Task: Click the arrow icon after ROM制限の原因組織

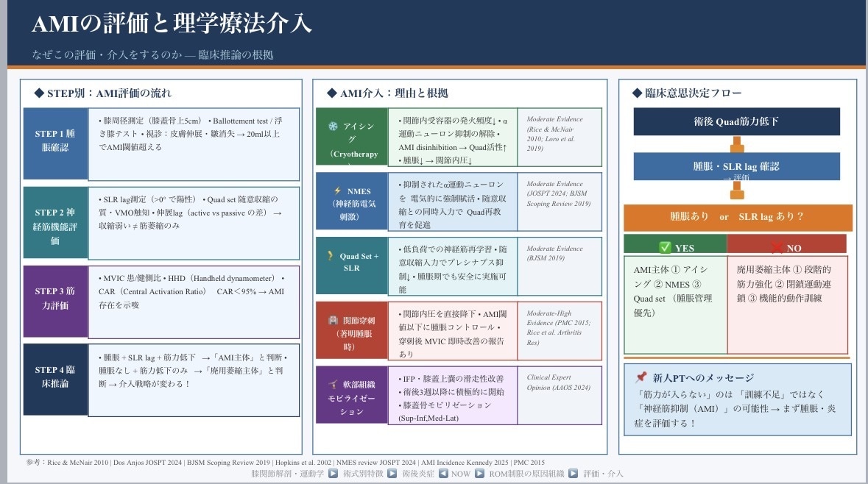Action: tap(573, 474)
